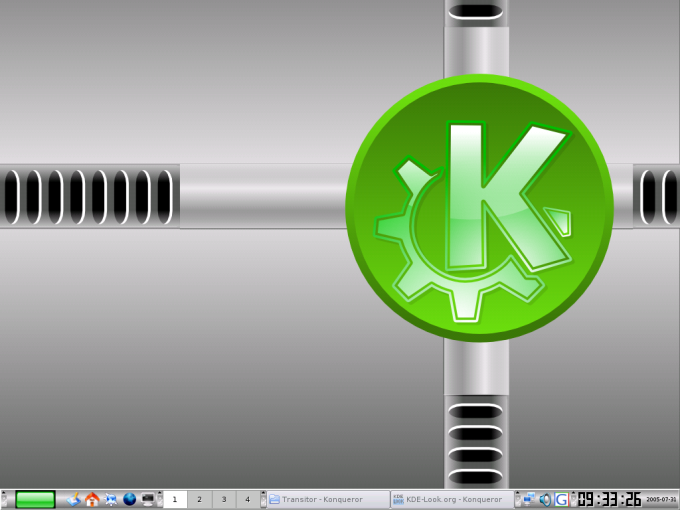Screen dimensions: 680x510
Task: Switch to virtual desktop 3
Action: [224, 499]
